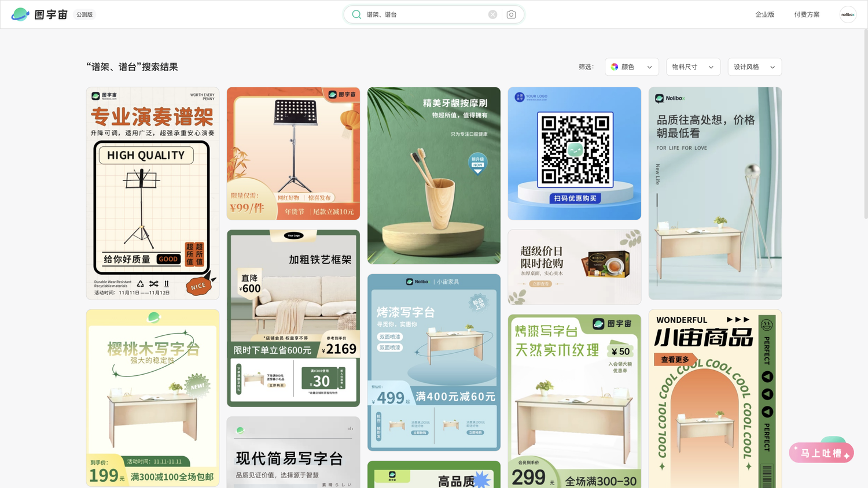Open the 小宙商品 WONDERFUL template

click(x=715, y=399)
